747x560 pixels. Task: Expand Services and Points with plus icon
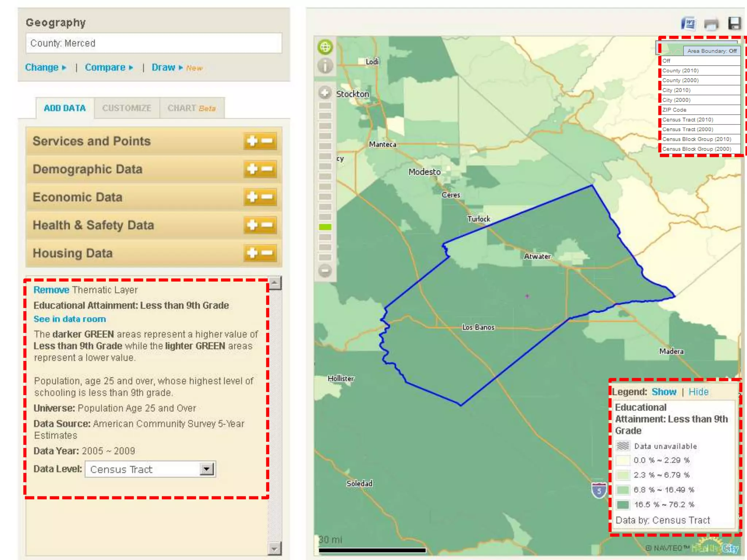point(252,141)
